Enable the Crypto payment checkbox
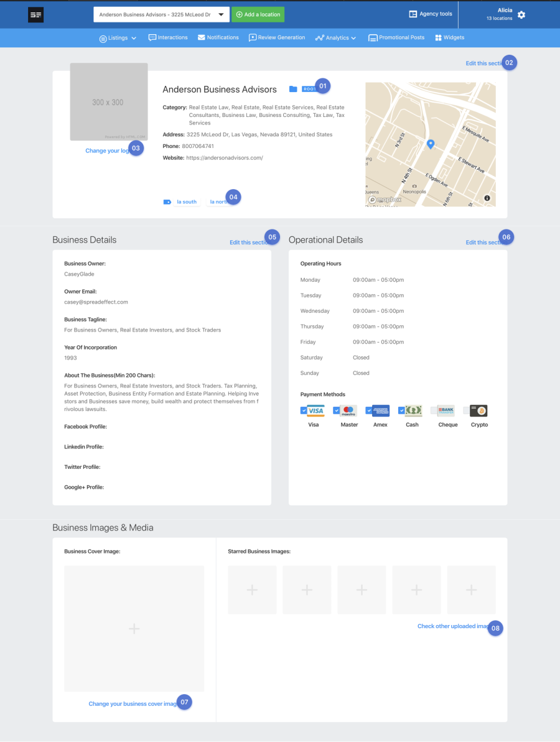This screenshot has width=560, height=742. coord(466,410)
